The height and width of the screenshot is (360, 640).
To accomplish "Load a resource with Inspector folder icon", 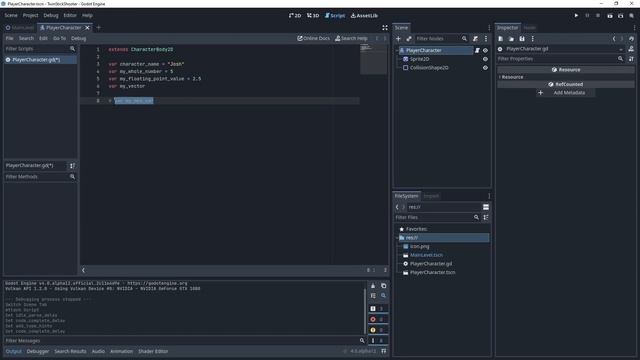I will (x=511, y=39).
